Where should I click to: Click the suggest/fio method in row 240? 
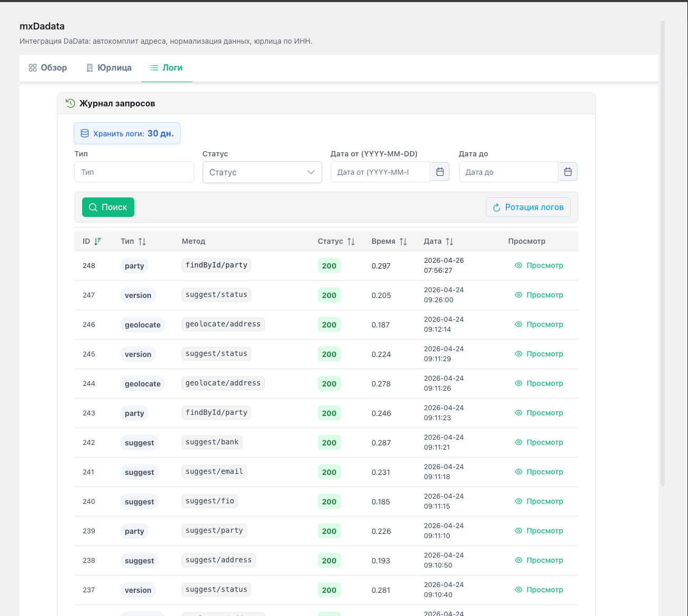click(x=210, y=501)
